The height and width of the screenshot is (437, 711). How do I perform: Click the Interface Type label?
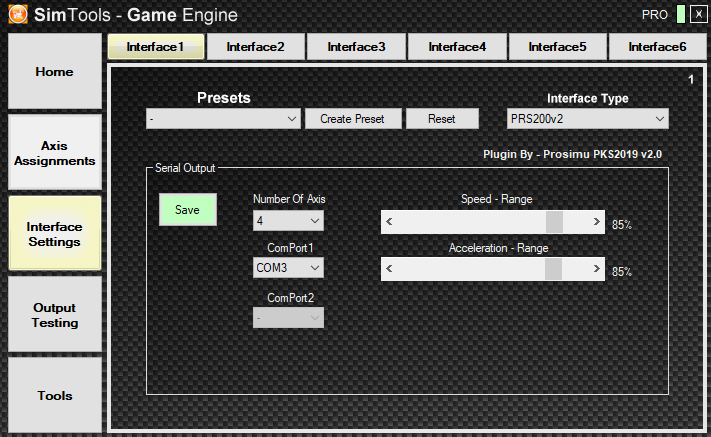tap(588, 98)
